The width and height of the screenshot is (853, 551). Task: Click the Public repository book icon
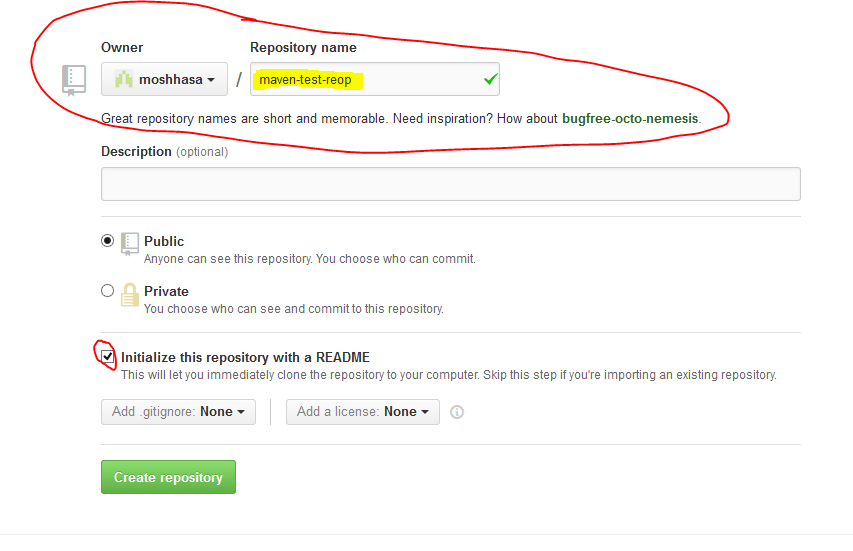tap(129, 244)
